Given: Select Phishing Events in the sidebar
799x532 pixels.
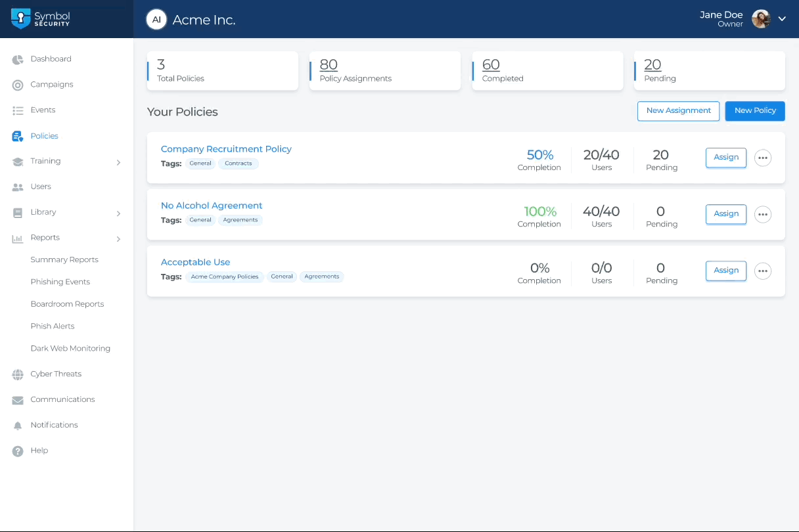Looking at the screenshot, I should coord(60,282).
